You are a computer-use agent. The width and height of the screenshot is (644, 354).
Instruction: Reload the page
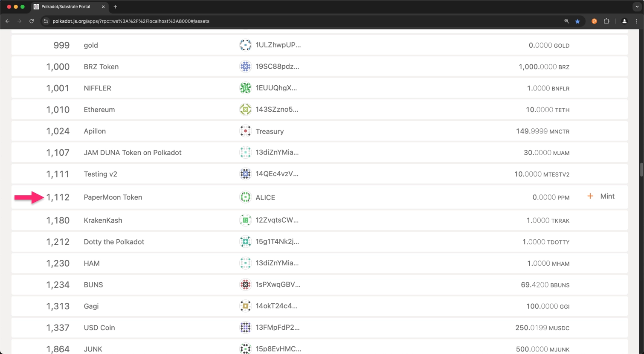pos(32,21)
